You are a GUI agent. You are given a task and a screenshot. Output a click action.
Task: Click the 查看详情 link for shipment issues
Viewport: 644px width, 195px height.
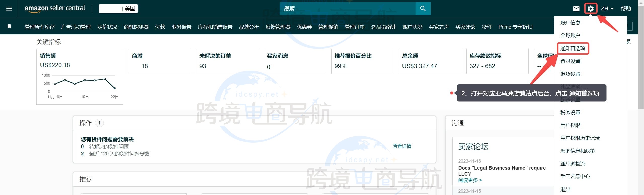click(402, 146)
